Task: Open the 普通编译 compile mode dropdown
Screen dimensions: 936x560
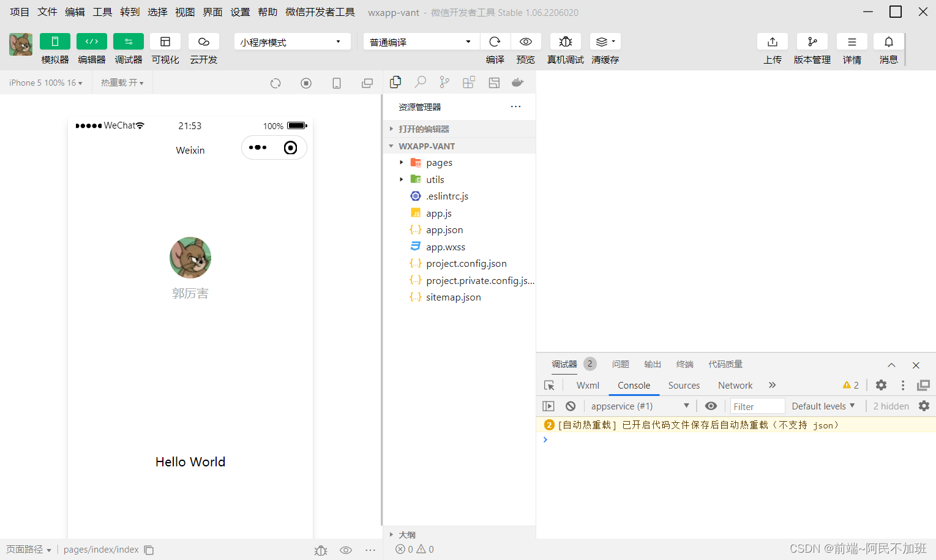Action: [x=421, y=42]
